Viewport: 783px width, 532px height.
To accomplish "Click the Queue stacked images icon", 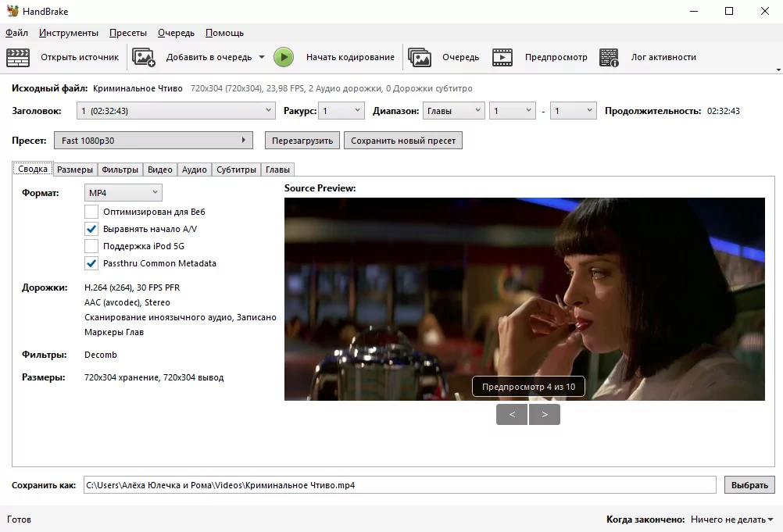I will (x=420, y=57).
